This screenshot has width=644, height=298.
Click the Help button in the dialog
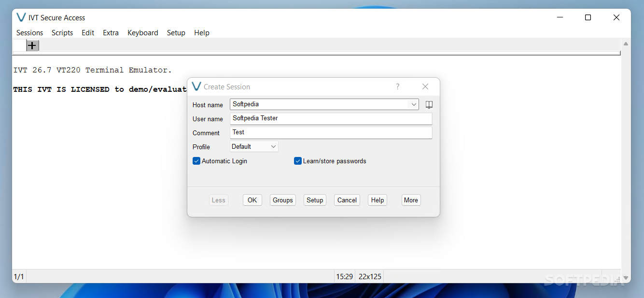click(378, 200)
